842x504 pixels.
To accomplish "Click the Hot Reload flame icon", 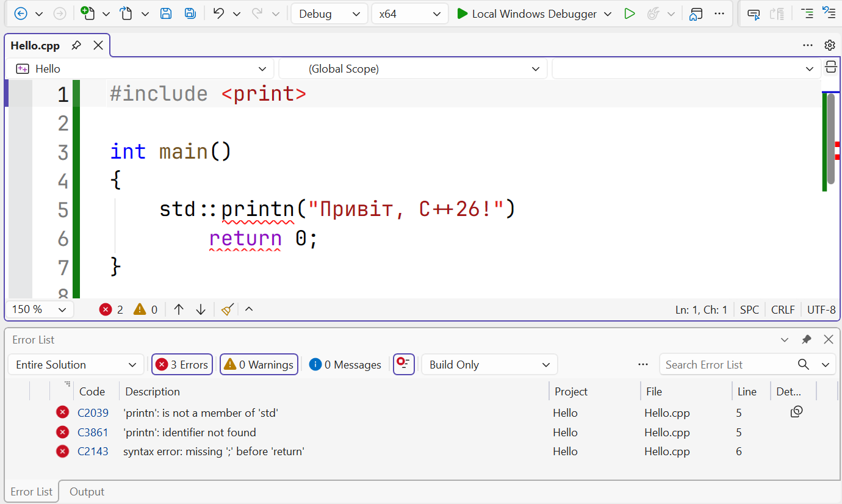I will 653,14.
